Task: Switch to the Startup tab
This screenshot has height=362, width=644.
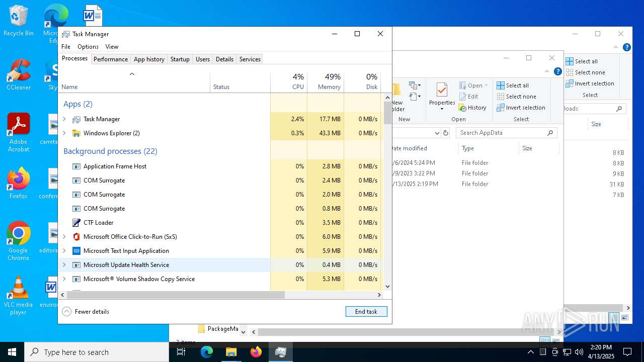Action: 180,59
